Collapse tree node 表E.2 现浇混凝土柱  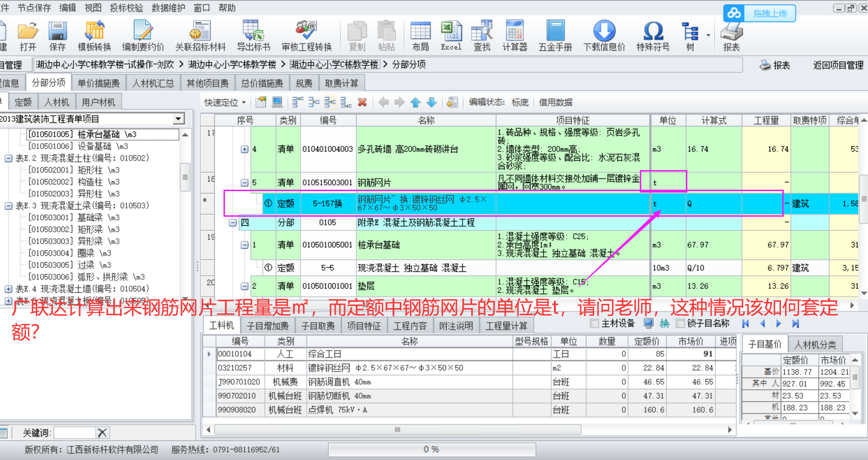pyautogui.click(x=8, y=158)
